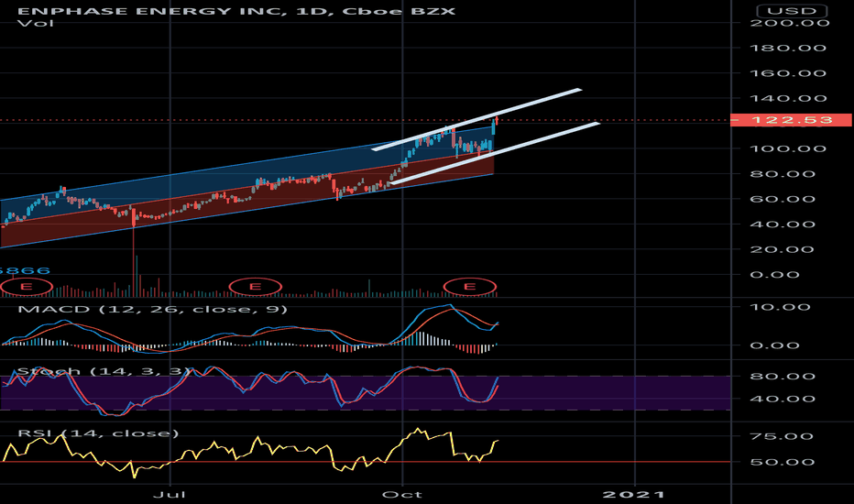Screen dimensions: 854x504
Task: Click the RSI 50.00 scale label
Action: point(783,462)
